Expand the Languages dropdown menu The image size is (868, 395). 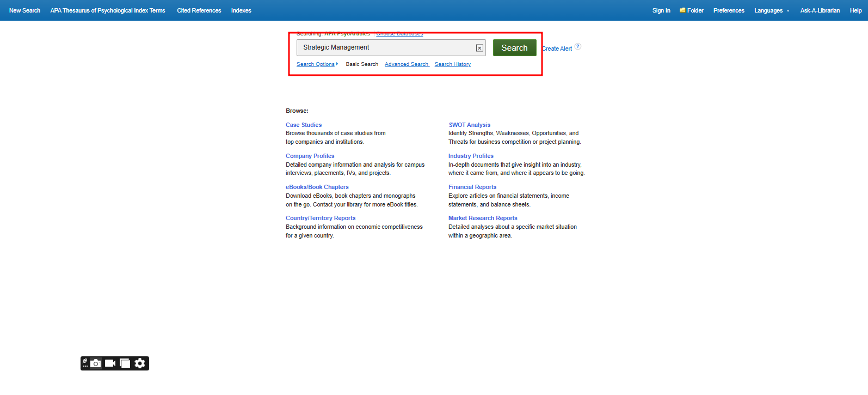[x=771, y=10]
